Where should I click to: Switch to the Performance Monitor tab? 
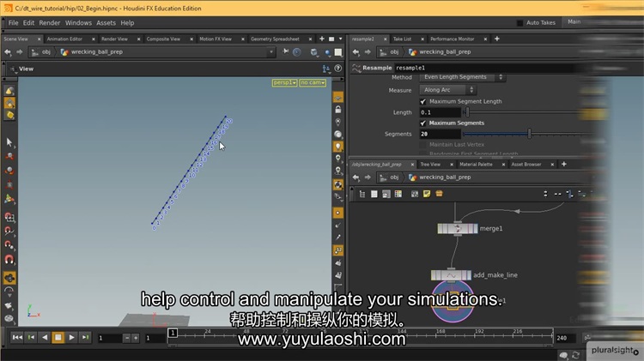click(x=452, y=39)
